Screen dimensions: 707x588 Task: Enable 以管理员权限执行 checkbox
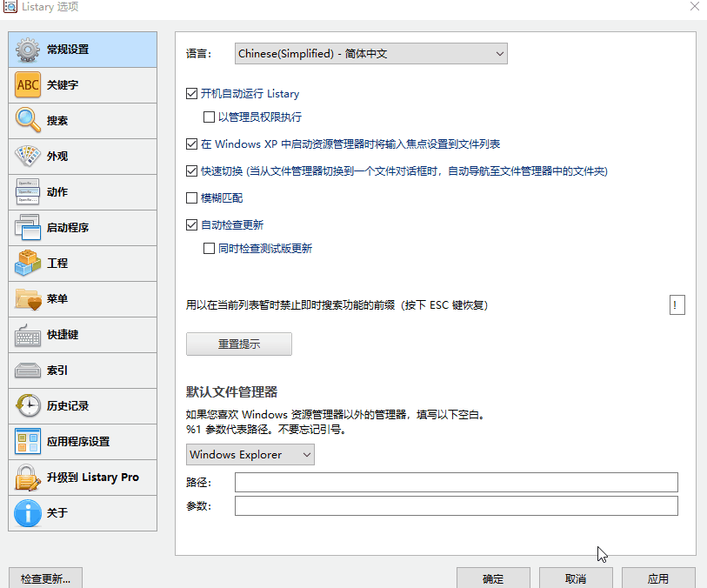209,117
